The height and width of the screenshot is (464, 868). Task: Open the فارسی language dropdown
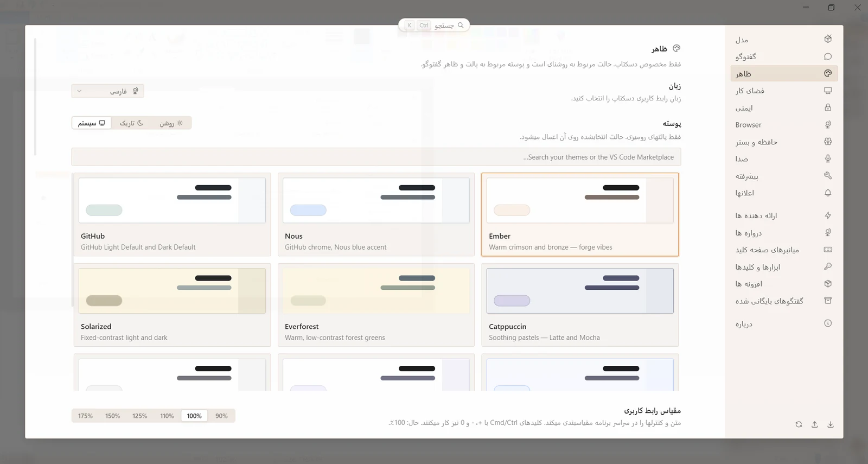coord(108,91)
